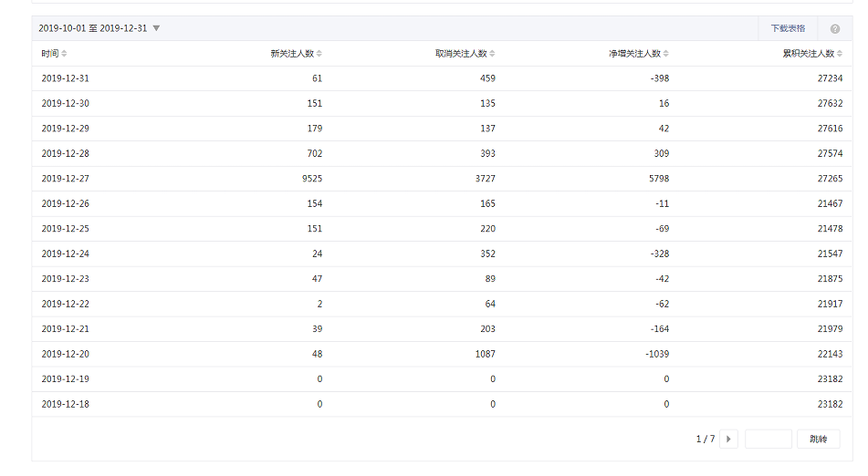Click unfollow count 3727
Viewport: 868px width, 476px height.
(486, 179)
